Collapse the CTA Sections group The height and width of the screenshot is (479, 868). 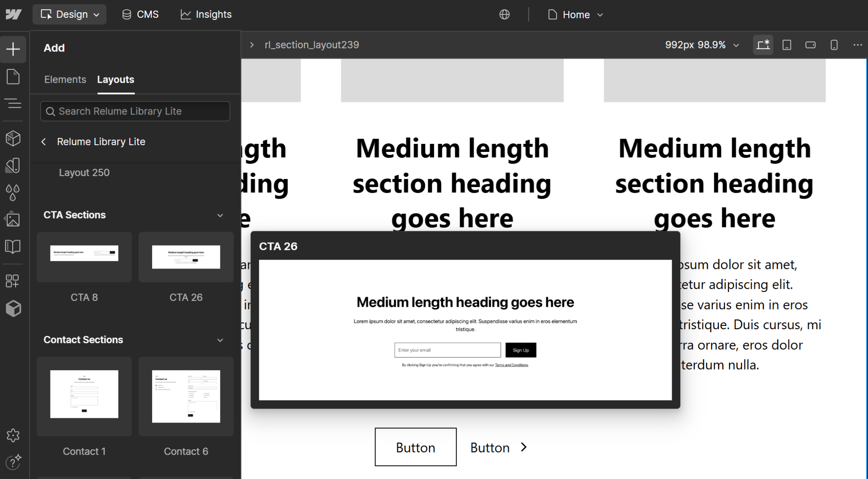(x=220, y=215)
